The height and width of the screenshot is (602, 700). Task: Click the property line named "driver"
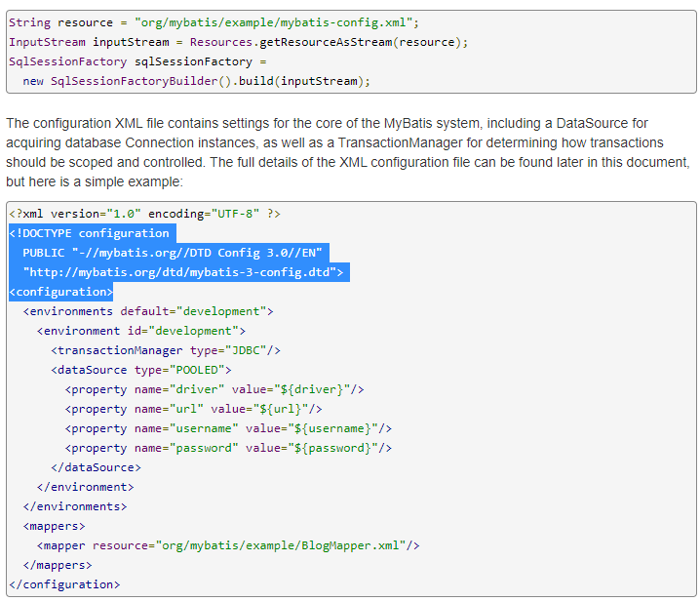pos(214,389)
